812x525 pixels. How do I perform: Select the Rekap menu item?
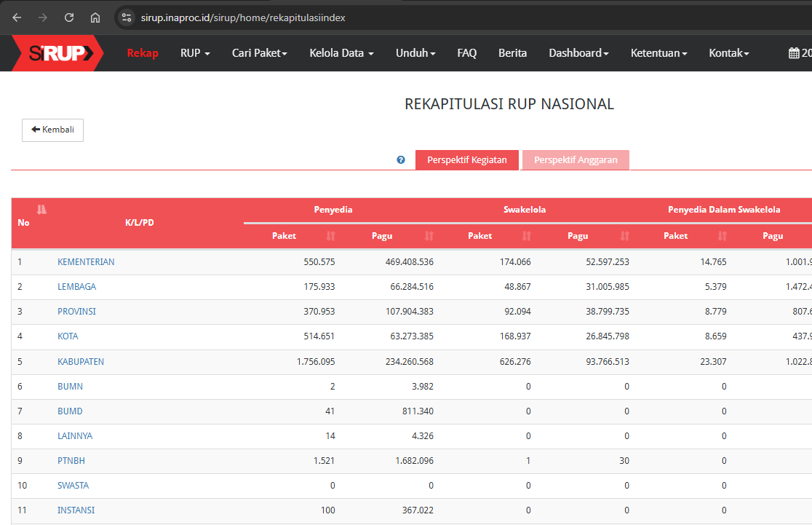tap(143, 53)
